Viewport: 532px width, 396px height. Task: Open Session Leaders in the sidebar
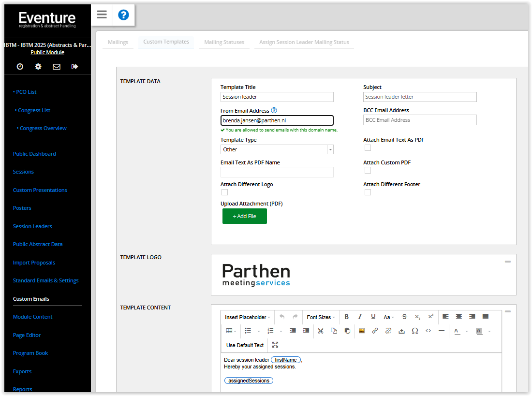32,226
